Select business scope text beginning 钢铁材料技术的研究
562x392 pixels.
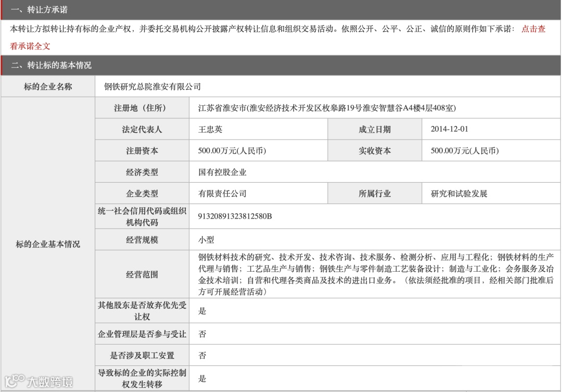coord(376,274)
